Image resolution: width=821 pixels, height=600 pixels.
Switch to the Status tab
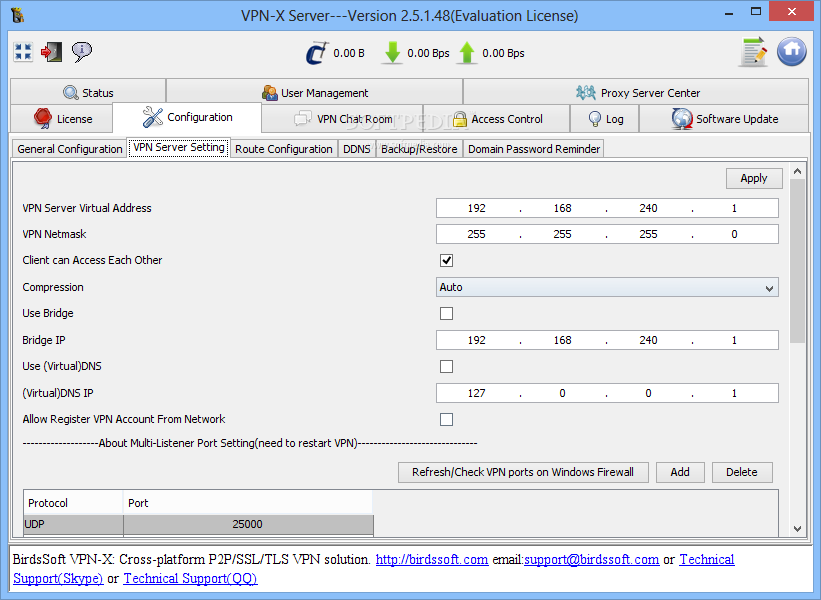coord(88,92)
